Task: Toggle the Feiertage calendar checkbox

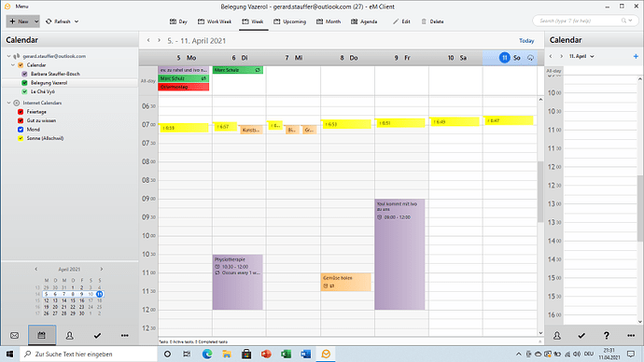Action: 21,112
